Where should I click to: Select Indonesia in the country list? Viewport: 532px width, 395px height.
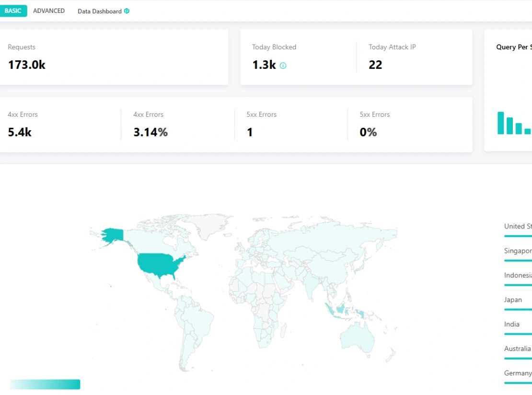[518, 275]
